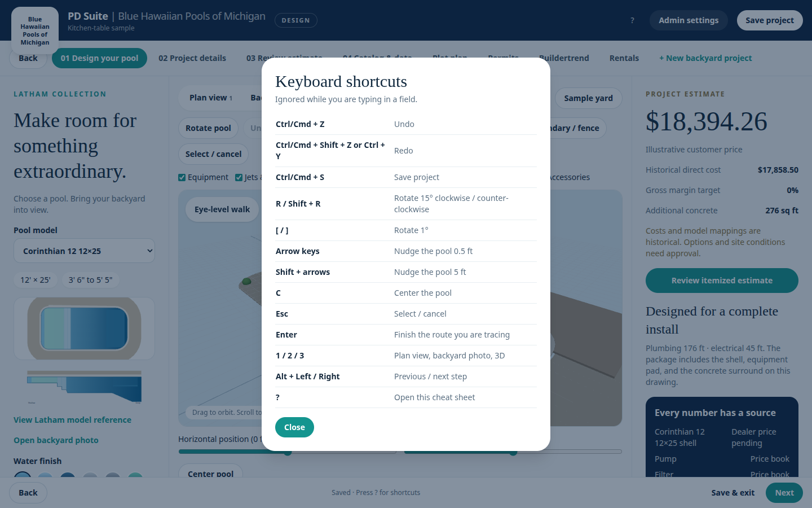The image size is (812, 508).
Task: Activate Eye-level walk mode
Action: tap(222, 209)
